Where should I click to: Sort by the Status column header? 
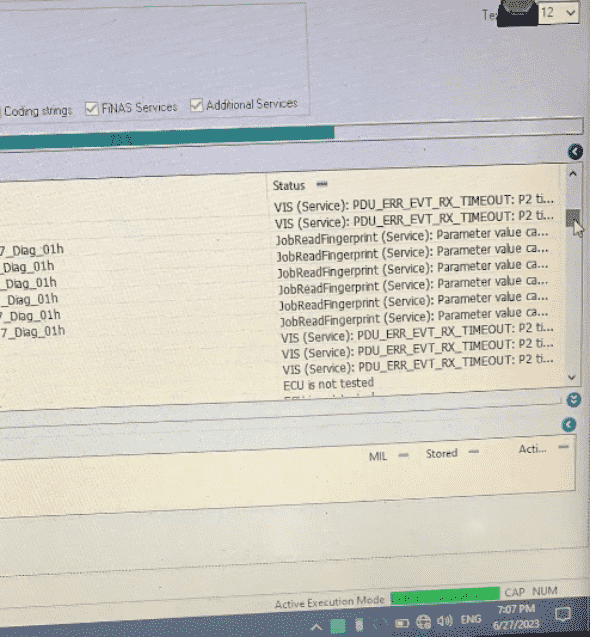click(x=289, y=186)
